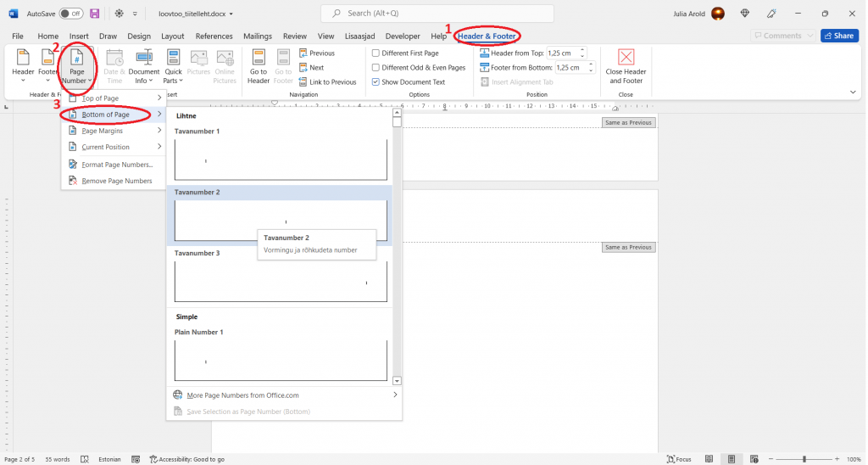Screen dimensions: 868x465
Task: Select Tavanumber 2 page number style
Action: 280,216
